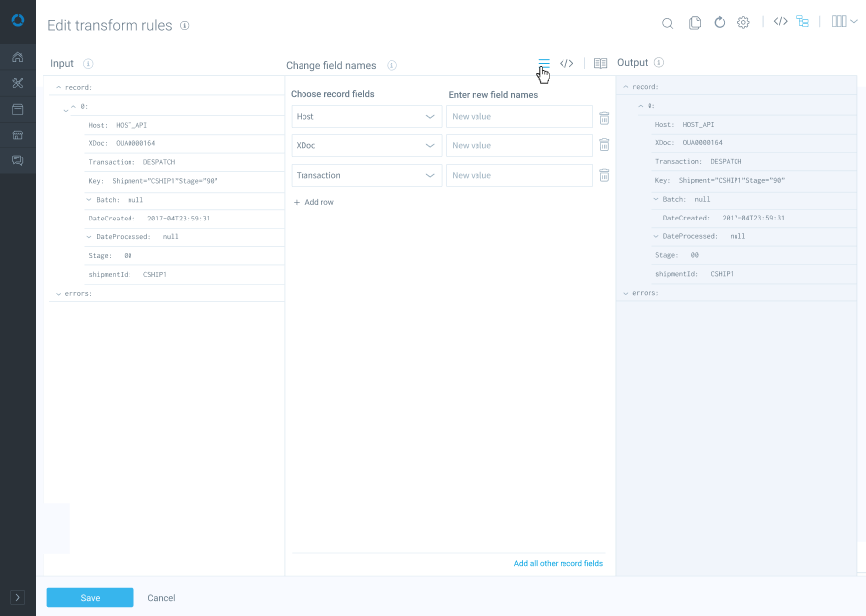This screenshot has height=616, width=866.
Task: Open the Home icon in sidebar
Action: click(x=17, y=57)
